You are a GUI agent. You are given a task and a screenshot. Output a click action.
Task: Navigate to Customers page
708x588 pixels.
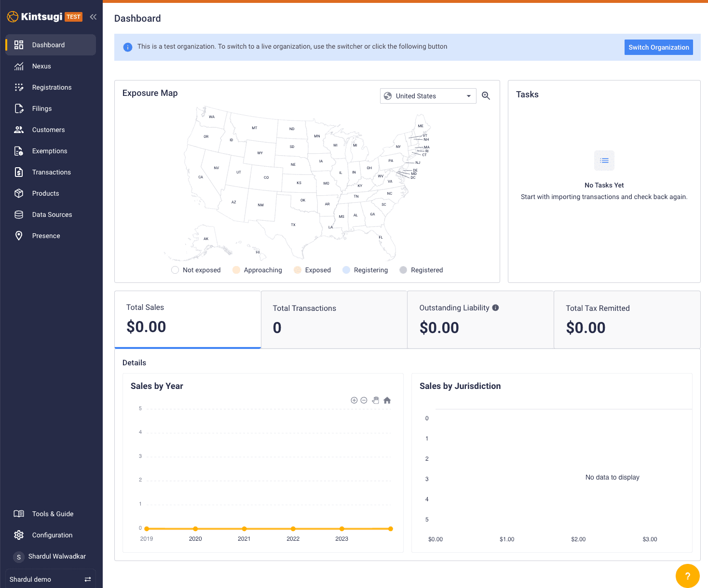[x=51, y=130]
